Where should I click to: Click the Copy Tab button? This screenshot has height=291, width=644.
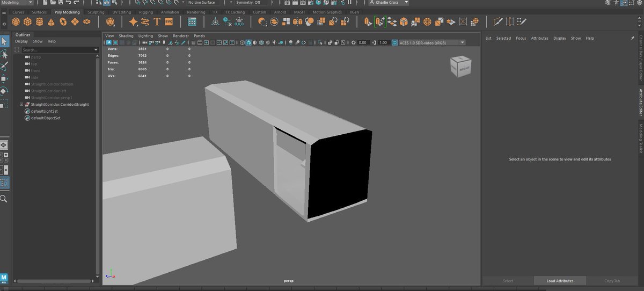click(612, 281)
